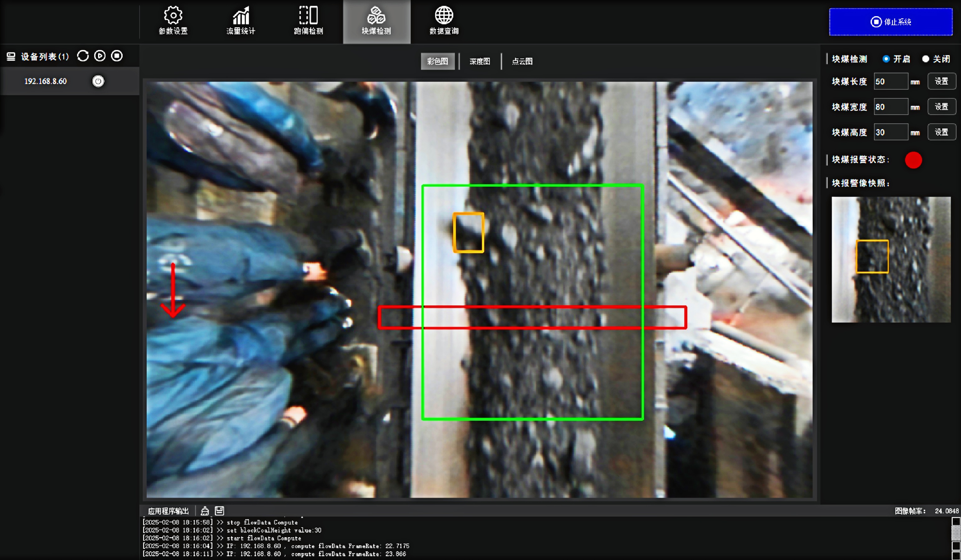The image size is (961, 560).
Task: Select device 192.168.8.60 in list
Action: (45, 81)
